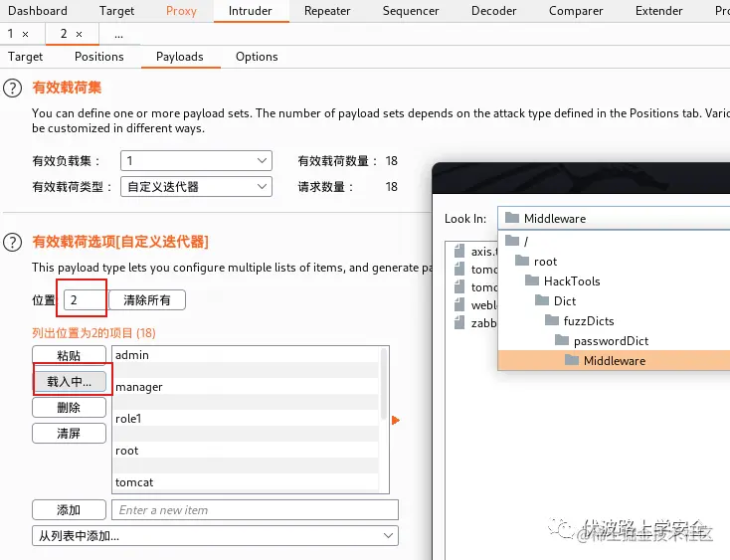Open the help icon for 有效载荷选项
Image resolution: width=730 pixels, height=560 pixels.
(13, 242)
